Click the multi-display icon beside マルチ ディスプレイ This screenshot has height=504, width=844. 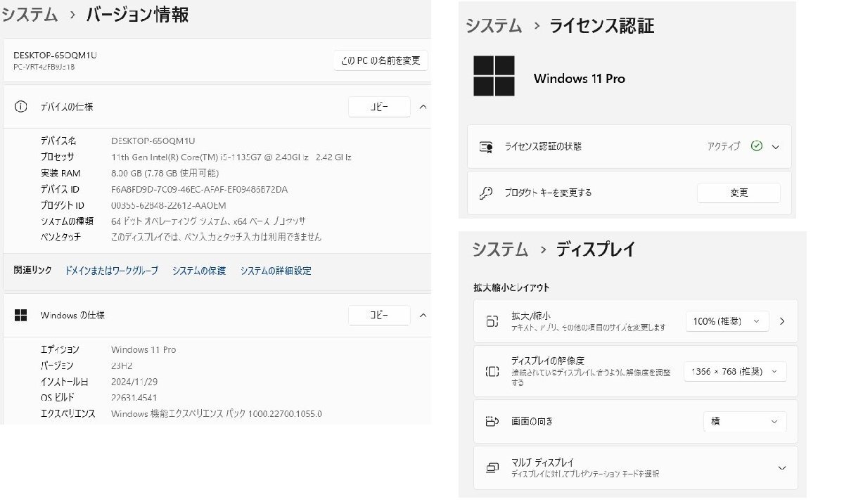point(492,467)
